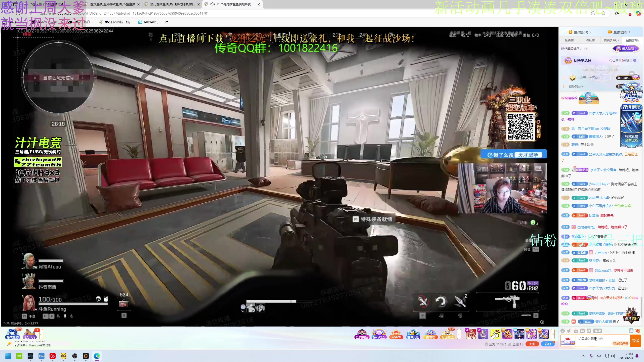Open the 海肥肥 badge selector in chat box

[568, 341]
